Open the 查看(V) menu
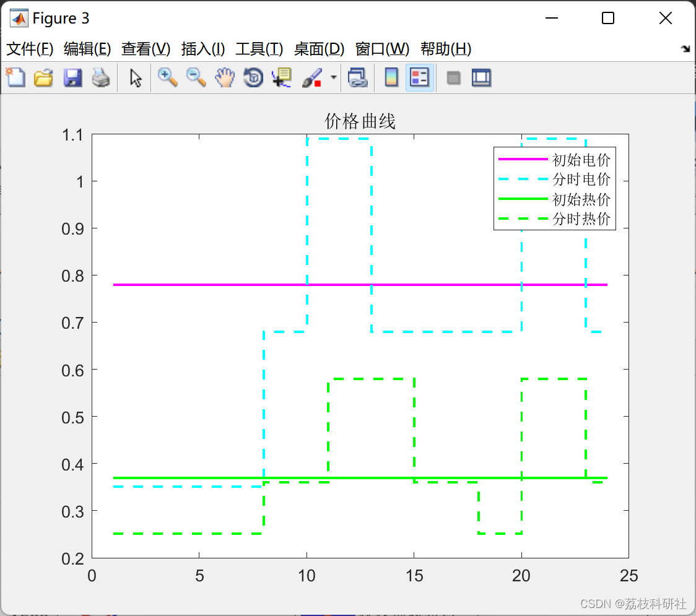The image size is (696, 616). 146,49
